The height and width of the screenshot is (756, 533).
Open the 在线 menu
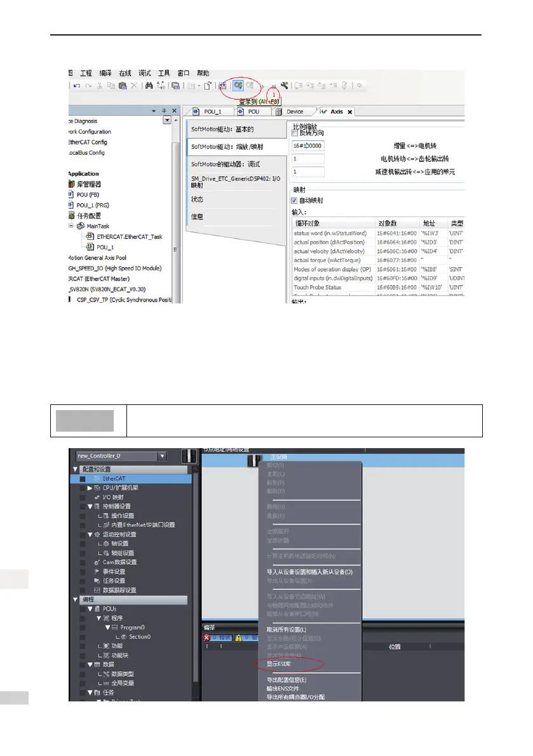pos(125,73)
